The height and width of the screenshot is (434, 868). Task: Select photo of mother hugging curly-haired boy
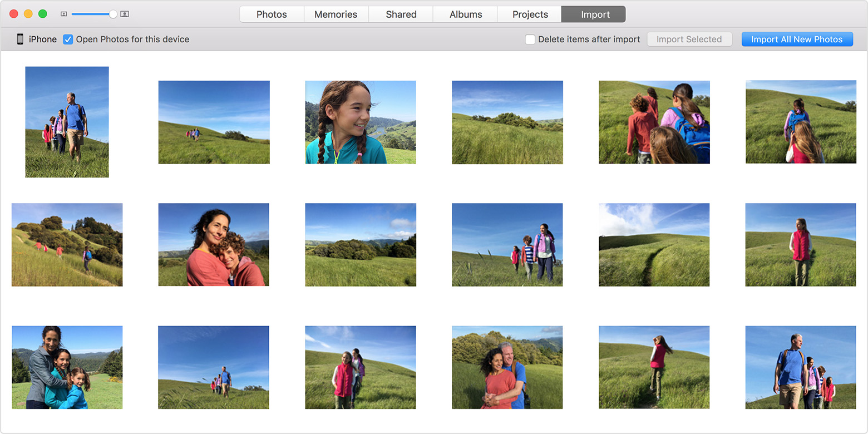point(214,244)
